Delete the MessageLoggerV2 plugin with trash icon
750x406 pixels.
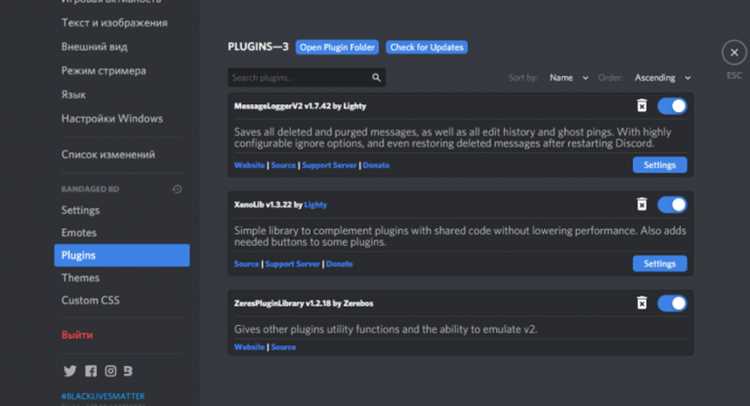pyautogui.click(x=641, y=106)
